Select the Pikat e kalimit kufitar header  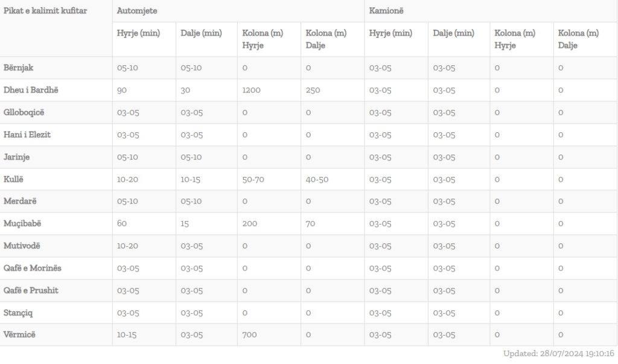tap(45, 11)
